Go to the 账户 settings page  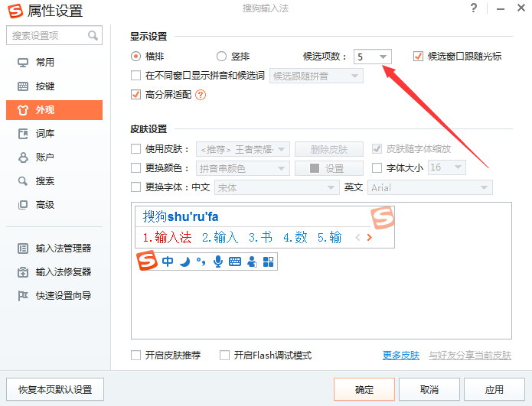[54, 158]
